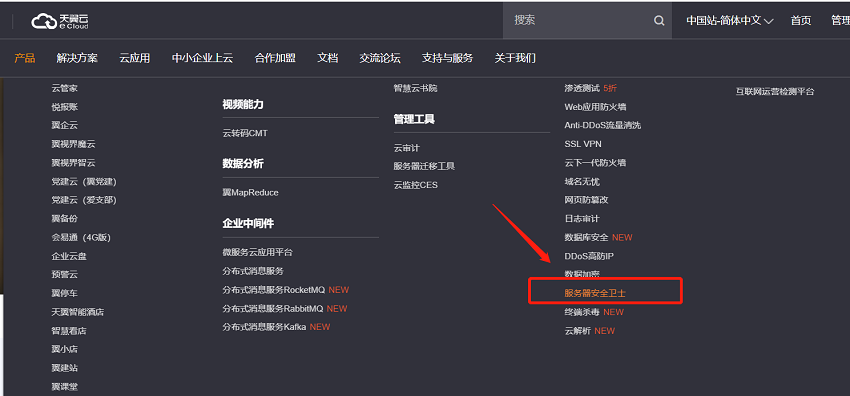Image resolution: width=850 pixels, height=396 pixels.
Task: Open 分布式消息服务RocketMQ link
Action: tap(274, 290)
